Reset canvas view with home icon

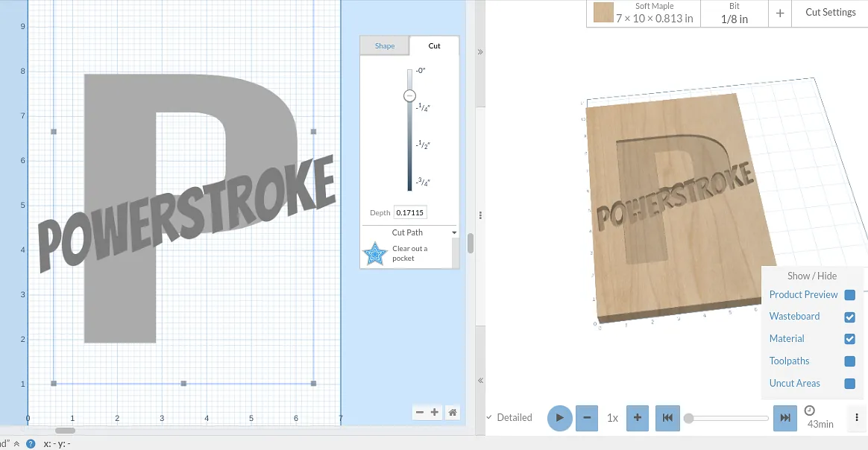click(452, 412)
